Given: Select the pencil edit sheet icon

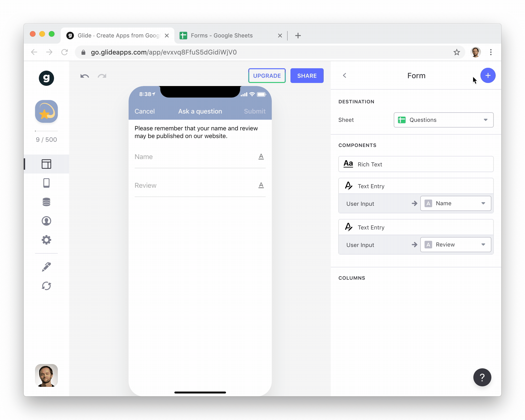Looking at the screenshot, I should pos(46,267).
